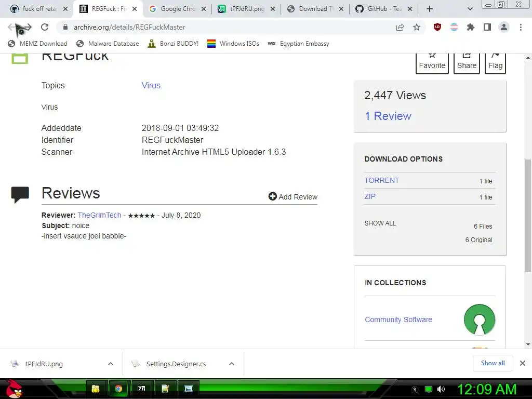Open the Chrome profile avatar
This screenshot has height=399, width=532.
tap(504, 27)
